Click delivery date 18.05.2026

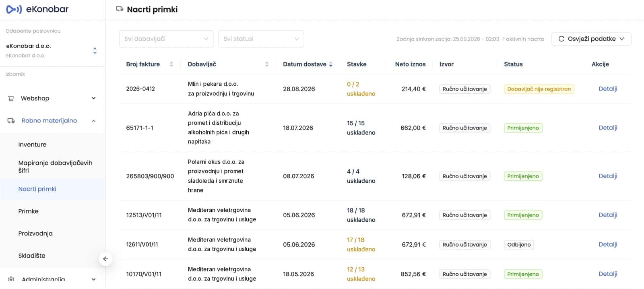tap(298, 274)
